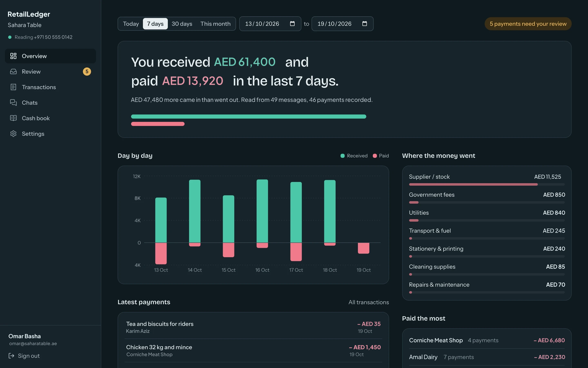The width and height of the screenshot is (588, 368).
Task: Click the AED 61,400 received amount
Action: tap(244, 62)
